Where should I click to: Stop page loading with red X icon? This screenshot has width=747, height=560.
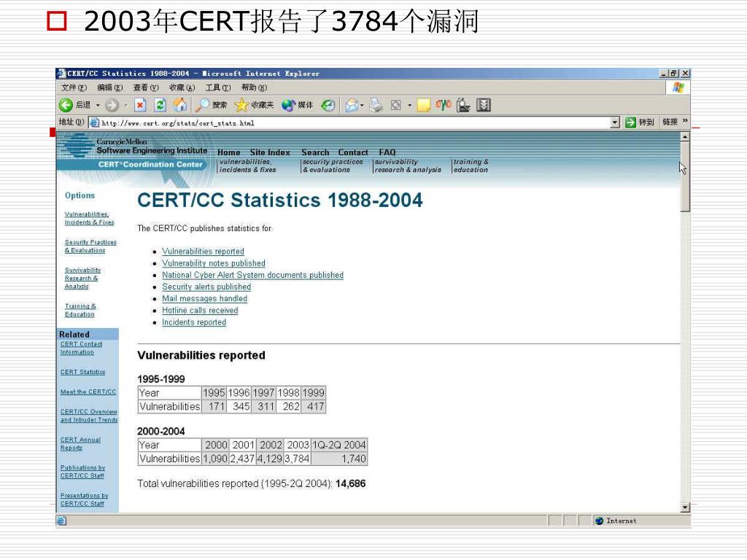140,105
